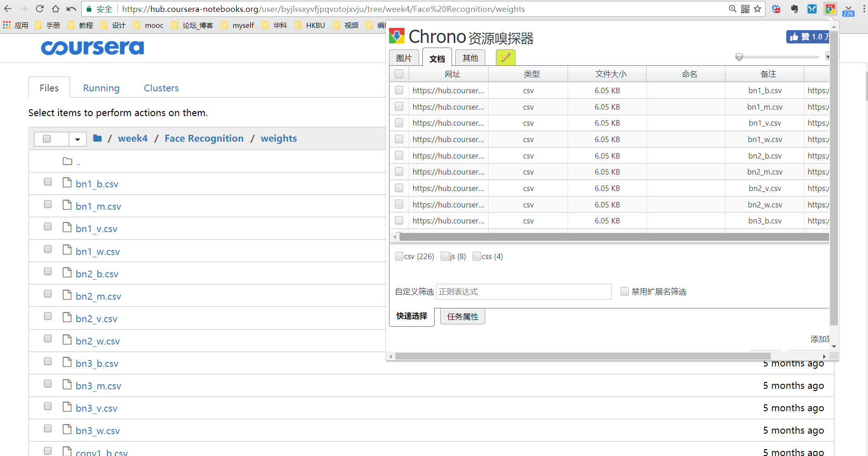This screenshot has width=868, height=456.
Task: Enable the csv (226) filter checkbox
Action: pos(399,256)
